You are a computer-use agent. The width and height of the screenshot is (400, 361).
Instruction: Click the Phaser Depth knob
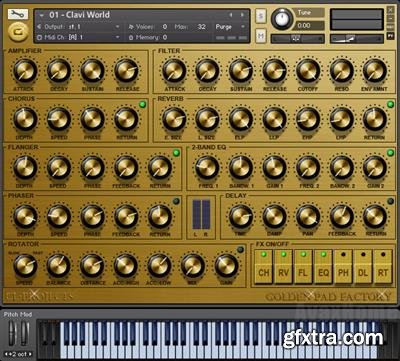pos(25,216)
